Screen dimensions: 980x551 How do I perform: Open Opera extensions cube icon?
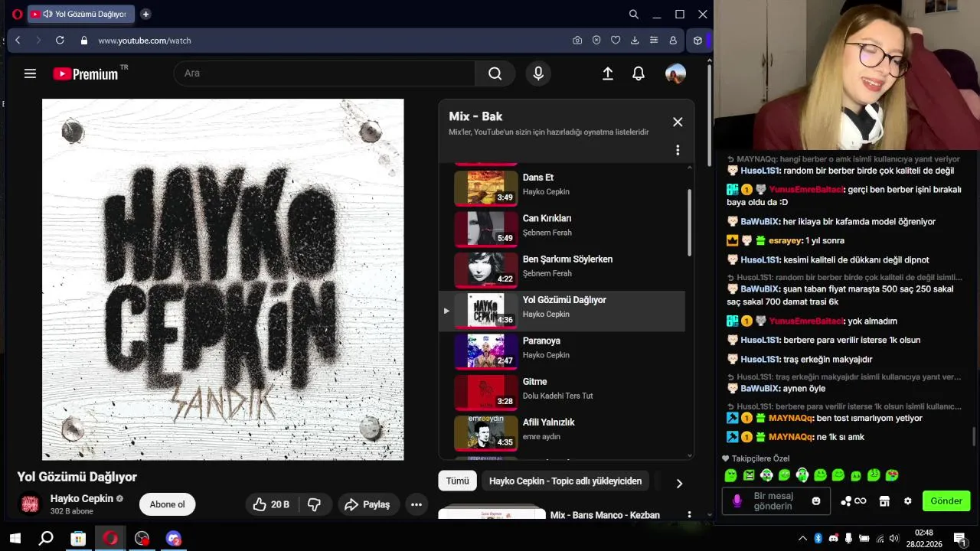[x=697, y=41]
